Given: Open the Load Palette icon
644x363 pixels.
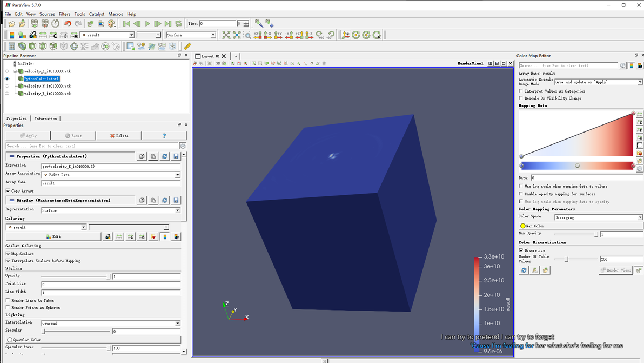Looking at the screenshot, I should tap(112, 24).
